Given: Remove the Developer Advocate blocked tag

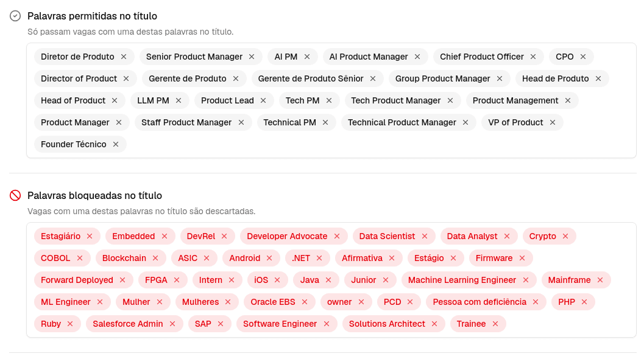Looking at the screenshot, I should tap(337, 236).
